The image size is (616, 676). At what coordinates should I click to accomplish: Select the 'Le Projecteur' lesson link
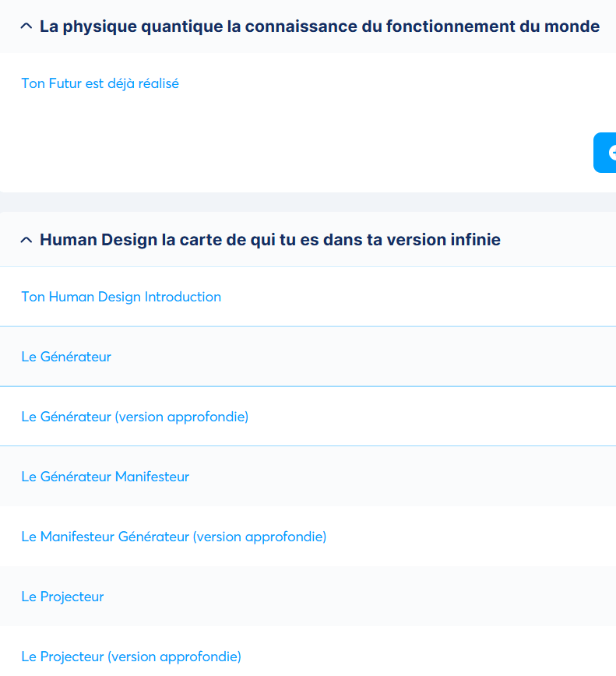point(62,597)
